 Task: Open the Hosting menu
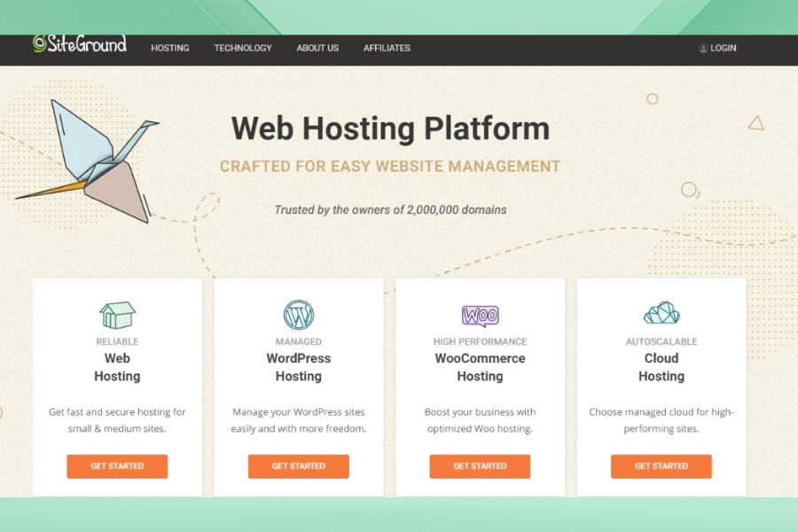click(170, 48)
